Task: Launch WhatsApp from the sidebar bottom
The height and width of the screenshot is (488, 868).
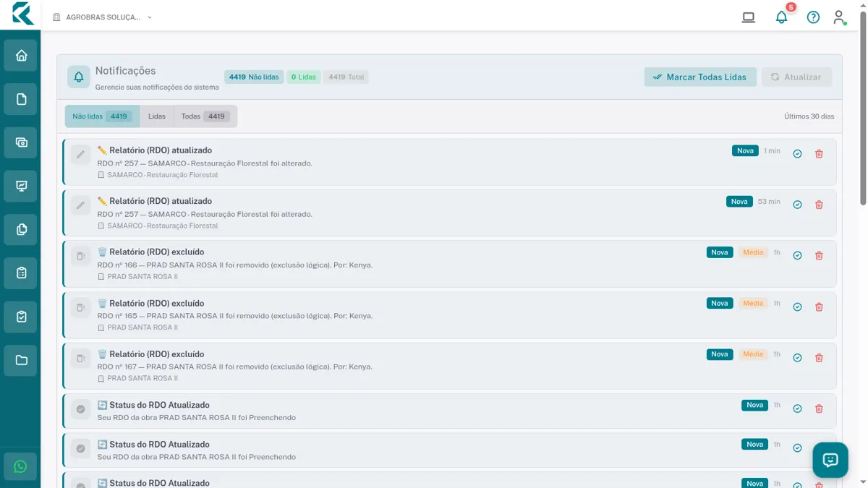Action: point(20,467)
